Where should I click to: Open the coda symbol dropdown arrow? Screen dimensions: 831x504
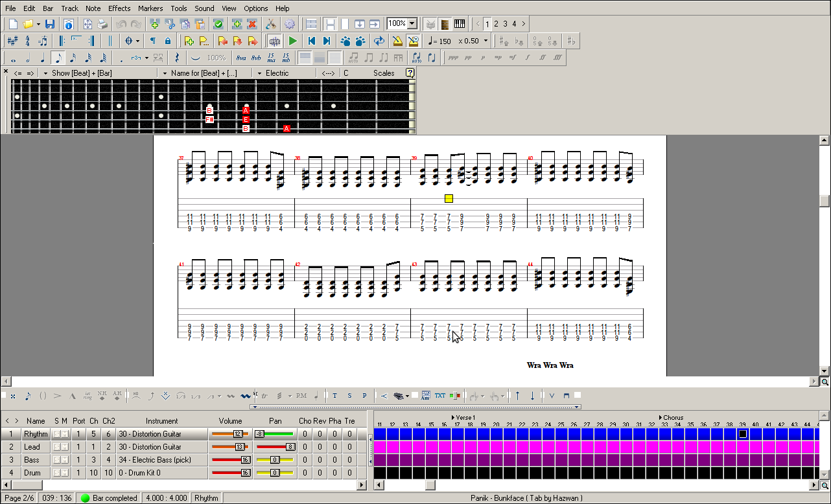pos(138,41)
